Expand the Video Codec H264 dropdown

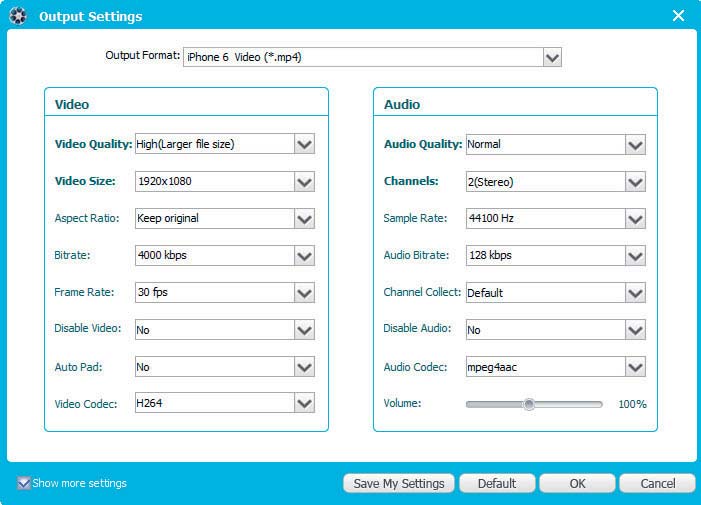304,403
